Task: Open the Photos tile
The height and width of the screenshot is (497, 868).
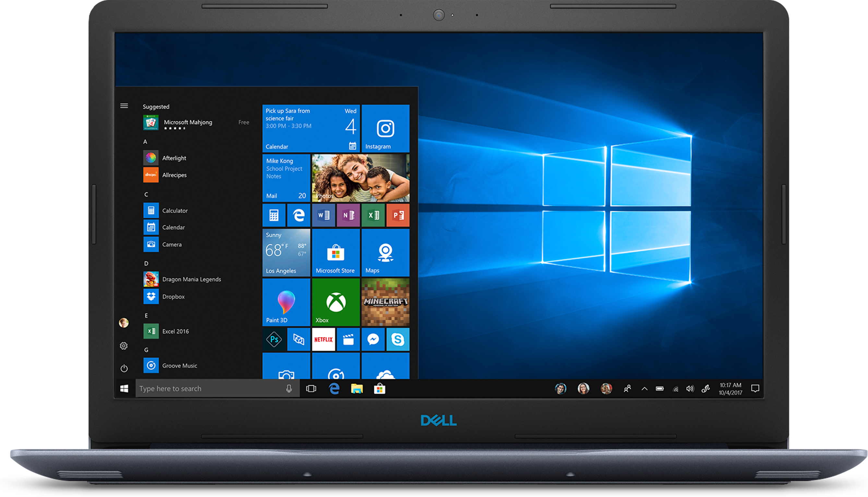Action: click(361, 178)
